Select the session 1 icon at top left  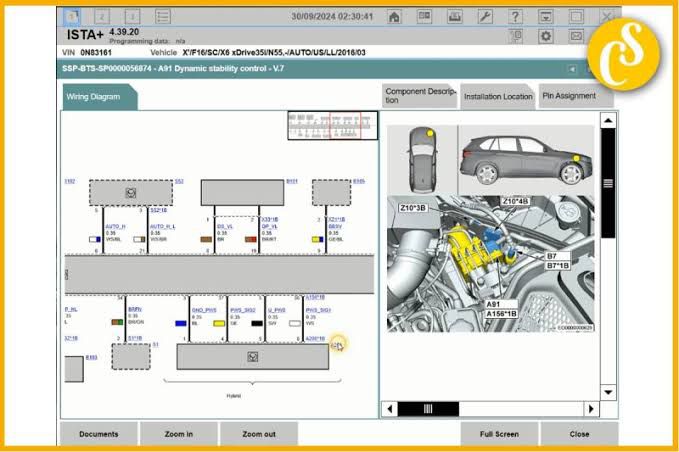(72, 17)
